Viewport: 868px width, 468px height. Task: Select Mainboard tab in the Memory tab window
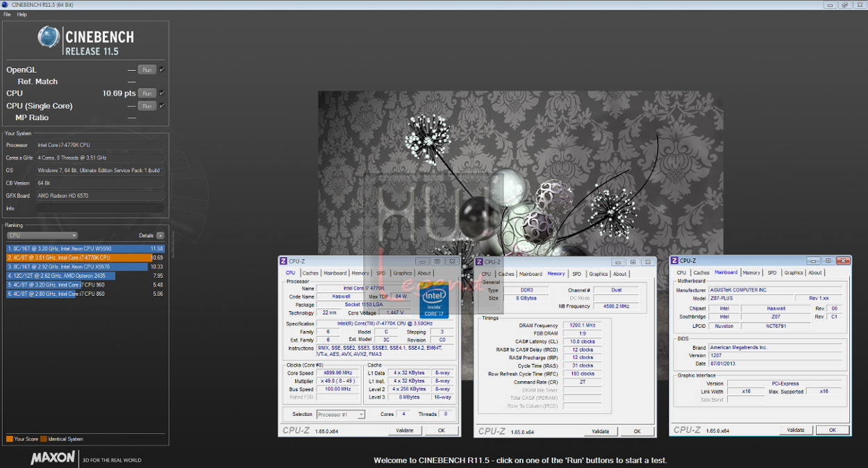click(531, 274)
